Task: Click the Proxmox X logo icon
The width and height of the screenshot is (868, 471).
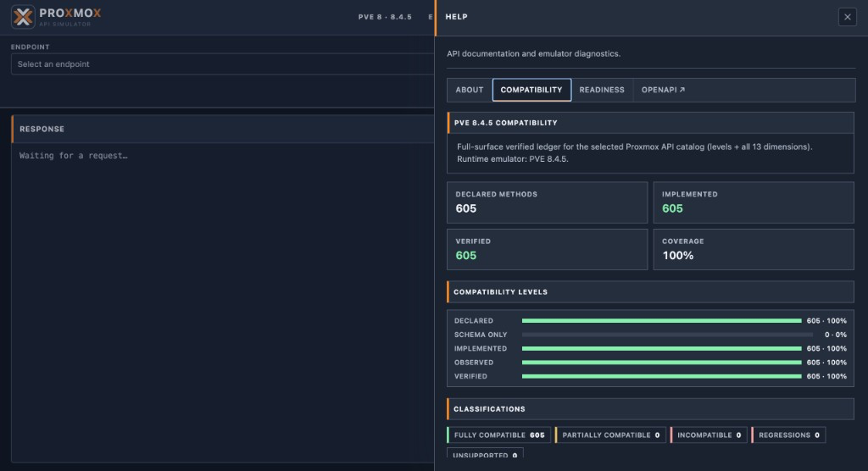Action: tap(23, 17)
